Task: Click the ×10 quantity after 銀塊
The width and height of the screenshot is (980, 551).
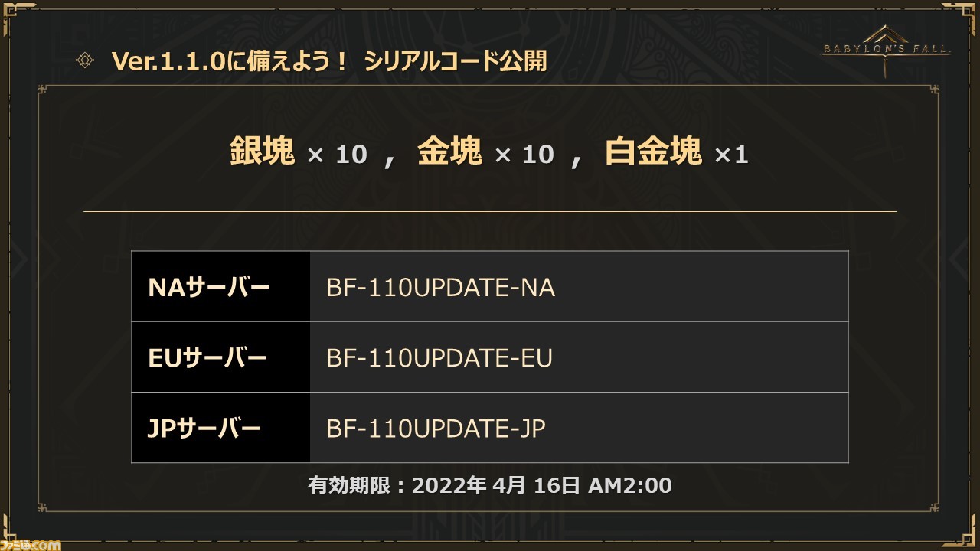Action: [338, 155]
